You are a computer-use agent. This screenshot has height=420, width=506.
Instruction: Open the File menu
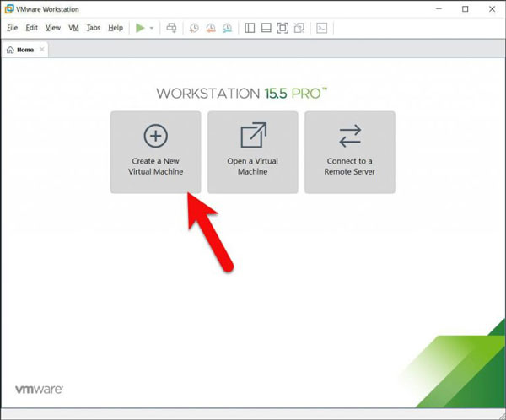pos(12,28)
